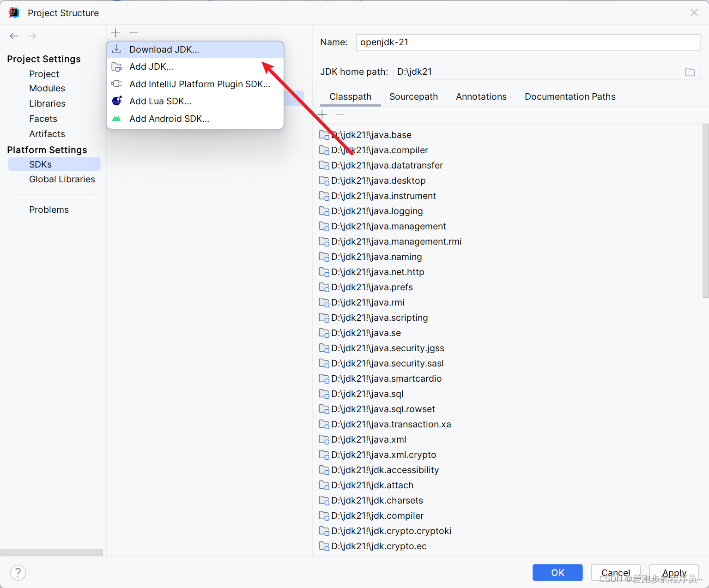Select D:\jdk21!\java.instrument entry
This screenshot has height=588, width=709.
[383, 196]
